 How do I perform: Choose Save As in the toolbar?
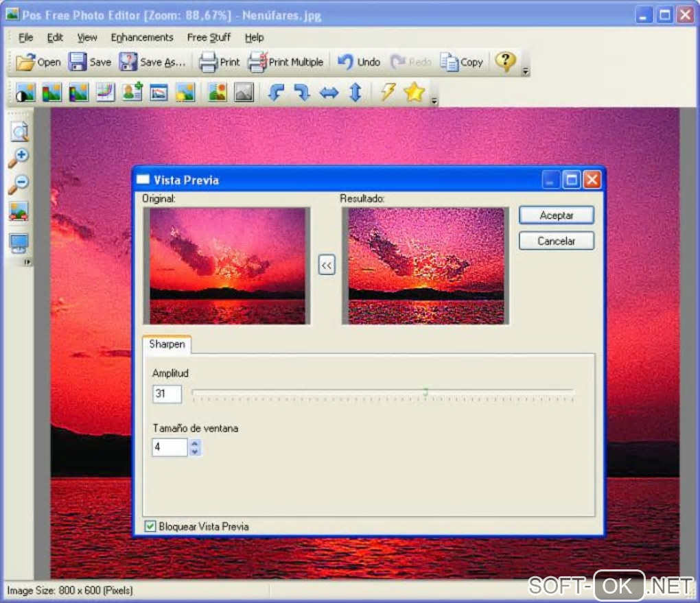pyautogui.click(x=152, y=62)
